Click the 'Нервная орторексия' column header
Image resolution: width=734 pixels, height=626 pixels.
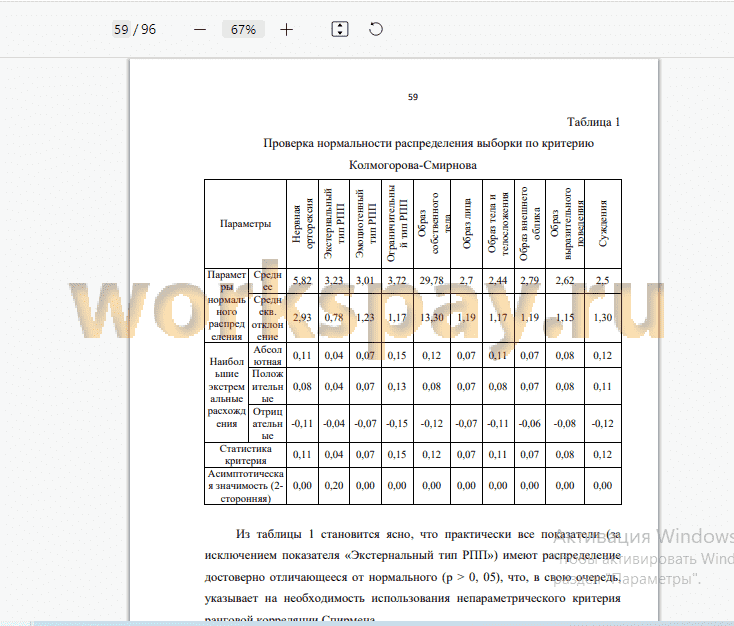(302, 224)
